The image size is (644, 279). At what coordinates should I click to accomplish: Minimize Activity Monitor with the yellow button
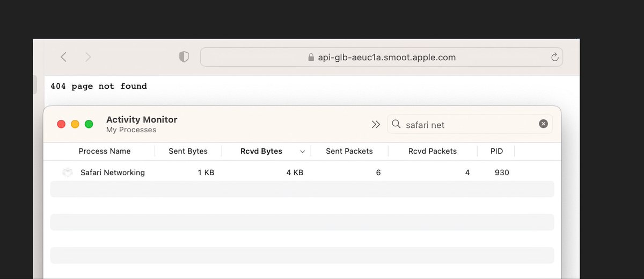tap(75, 124)
